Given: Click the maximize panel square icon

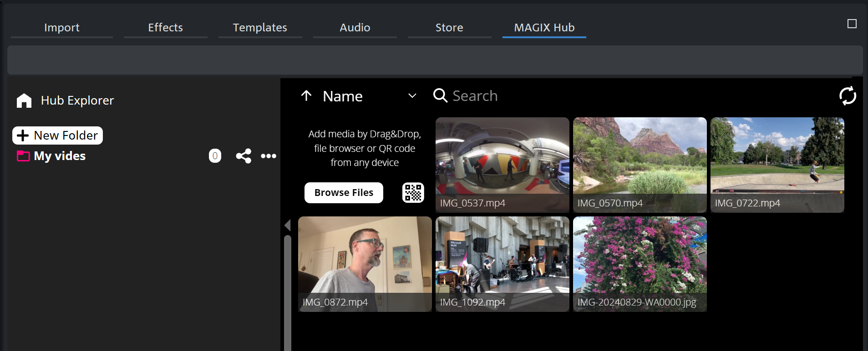Looking at the screenshot, I should pyautogui.click(x=852, y=24).
